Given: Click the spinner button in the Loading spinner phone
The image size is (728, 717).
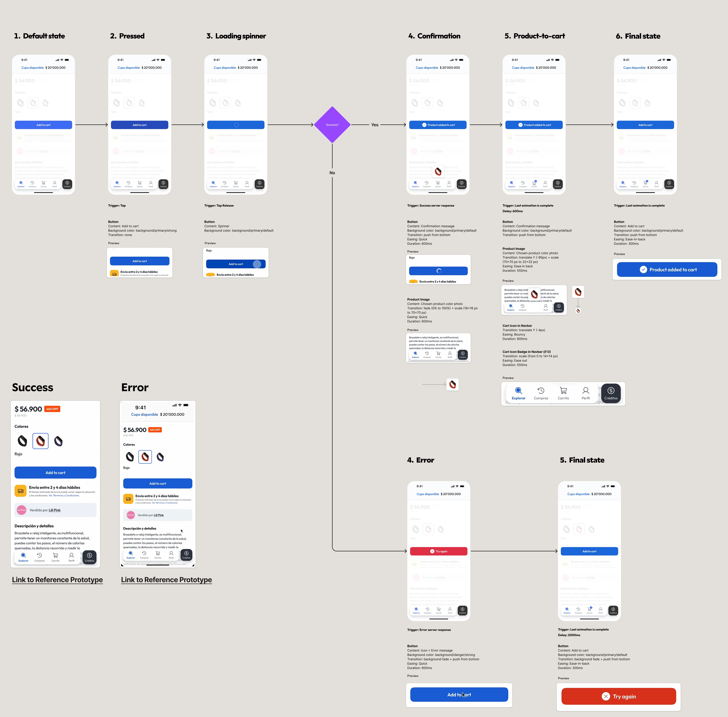Looking at the screenshot, I should (x=236, y=125).
